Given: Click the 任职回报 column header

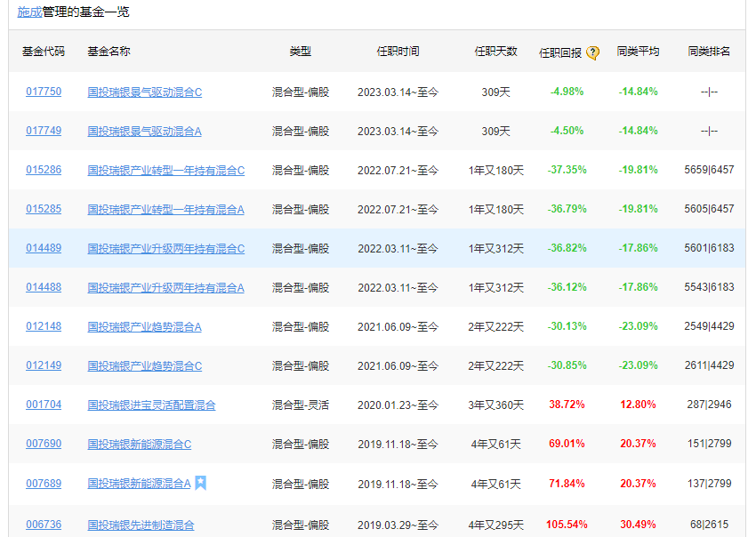Looking at the screenshot, I should point(559,52).
